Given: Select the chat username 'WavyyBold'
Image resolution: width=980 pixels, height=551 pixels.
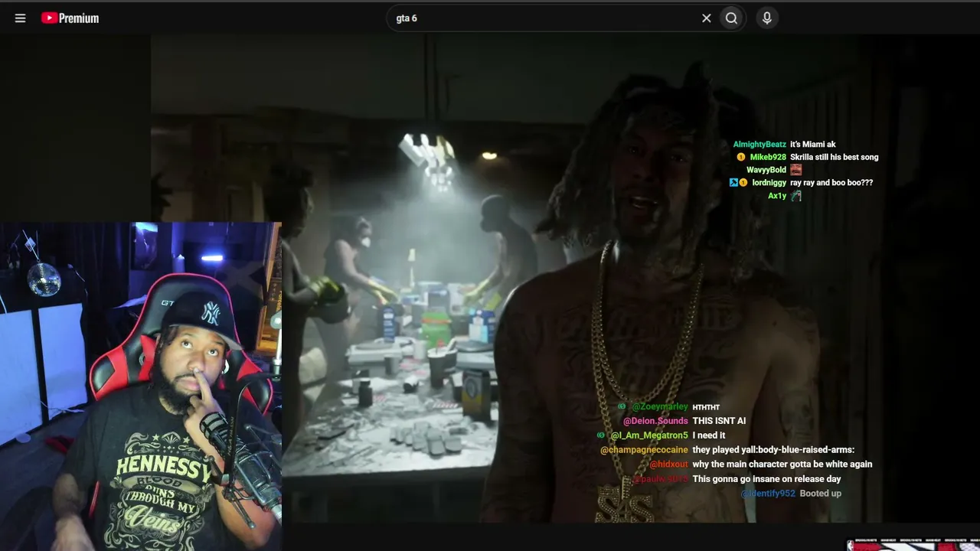Looking at the screenshot, I should 766,170.
